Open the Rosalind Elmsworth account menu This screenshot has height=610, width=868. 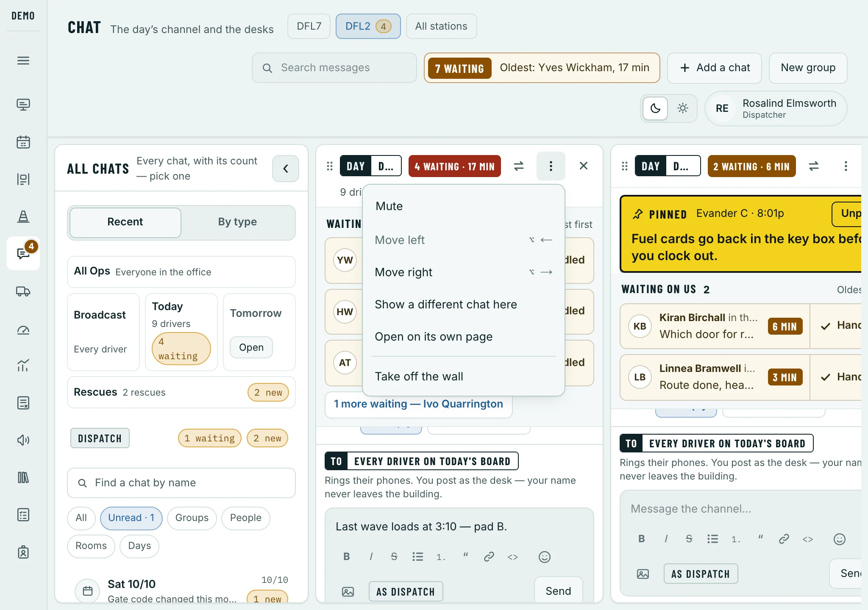tap(776, 108)
